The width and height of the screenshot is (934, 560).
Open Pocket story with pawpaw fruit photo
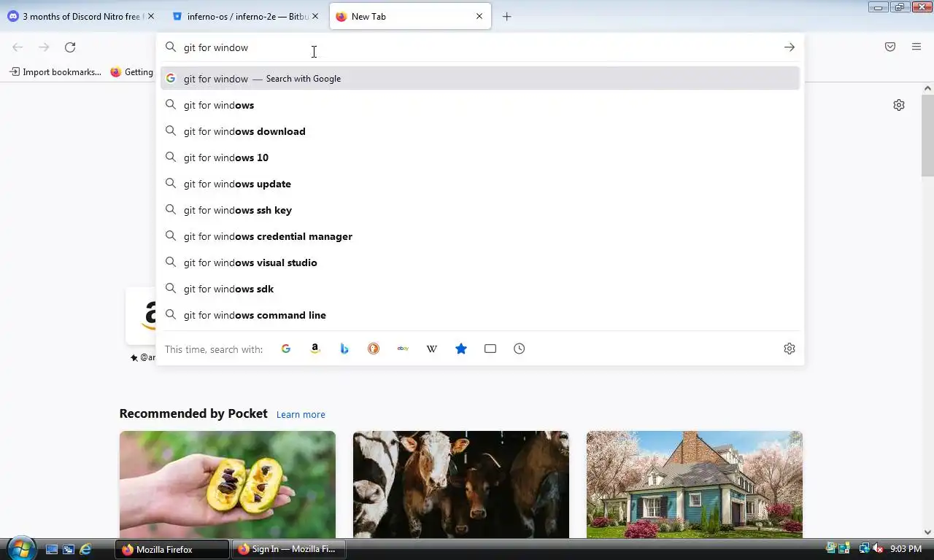pyautogui.click(x=228, y=484)
